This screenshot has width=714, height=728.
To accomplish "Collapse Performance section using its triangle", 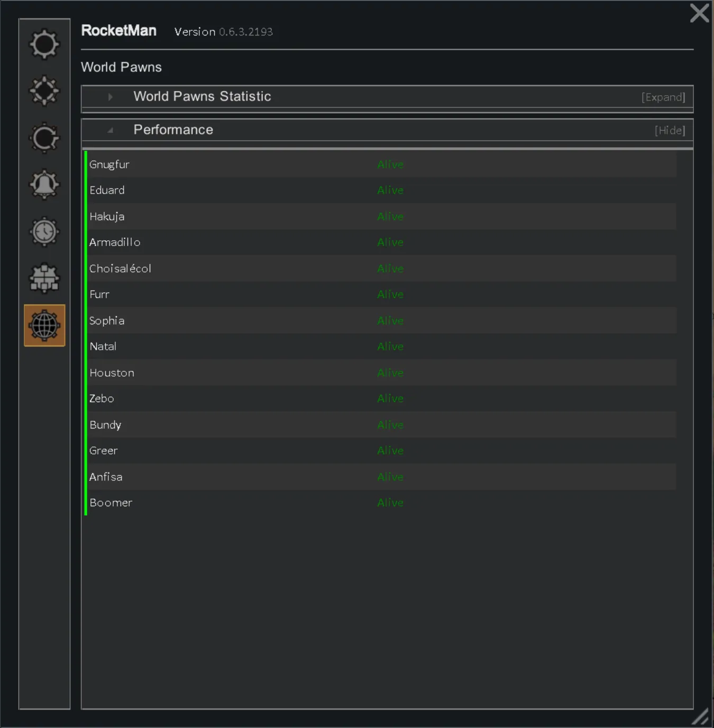I will pyautogui.click(x=110, y=130).
